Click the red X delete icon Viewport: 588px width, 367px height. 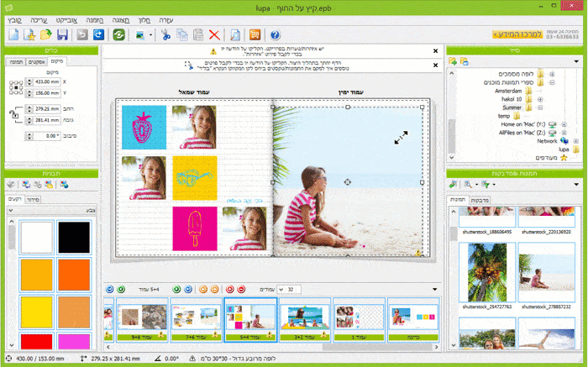point(214,34)
